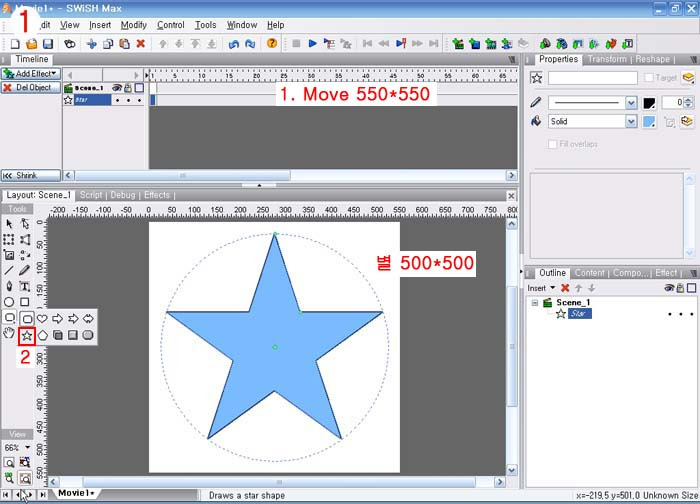Image resolution: width=700 pixels, height=504 pixels.
Task: Open the Modify menu
Action: 133,25
